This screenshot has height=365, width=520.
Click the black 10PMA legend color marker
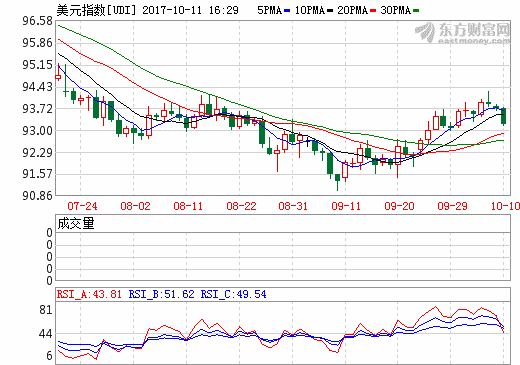coord(330,11)
